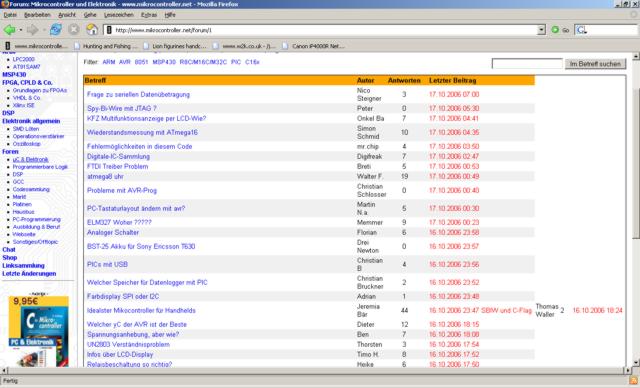This screenshot has height=388, width=640.
Task: Open the address bar history dropdown
Action: click(541, 30)
